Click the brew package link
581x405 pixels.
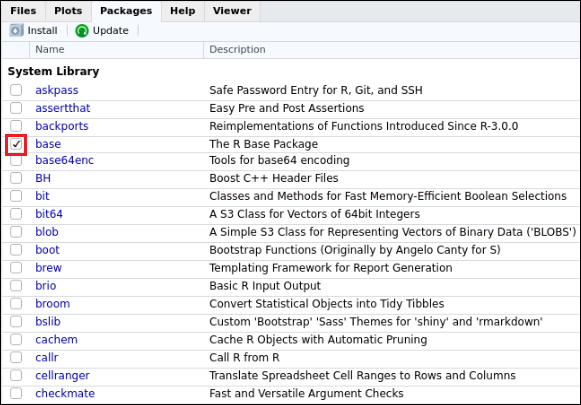click(49, 268)
